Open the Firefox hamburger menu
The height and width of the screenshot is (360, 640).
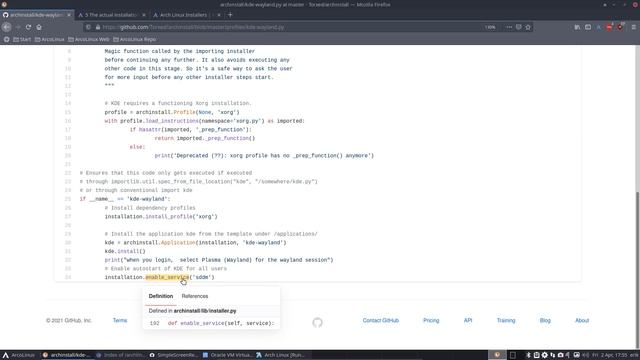tap(633, 27)
